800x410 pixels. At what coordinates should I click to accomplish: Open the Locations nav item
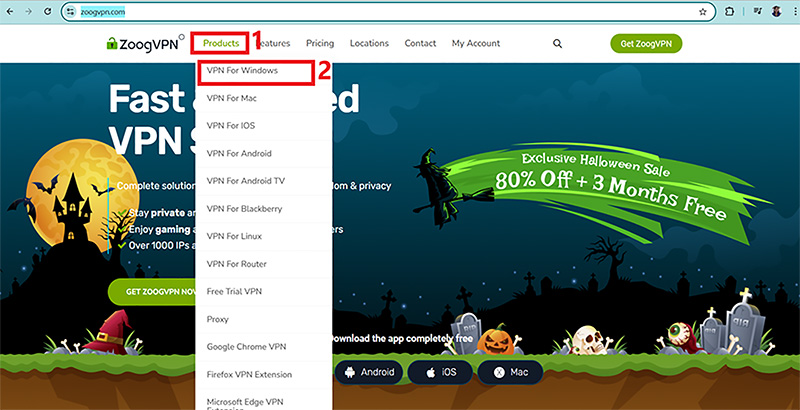tap(369, 43)
